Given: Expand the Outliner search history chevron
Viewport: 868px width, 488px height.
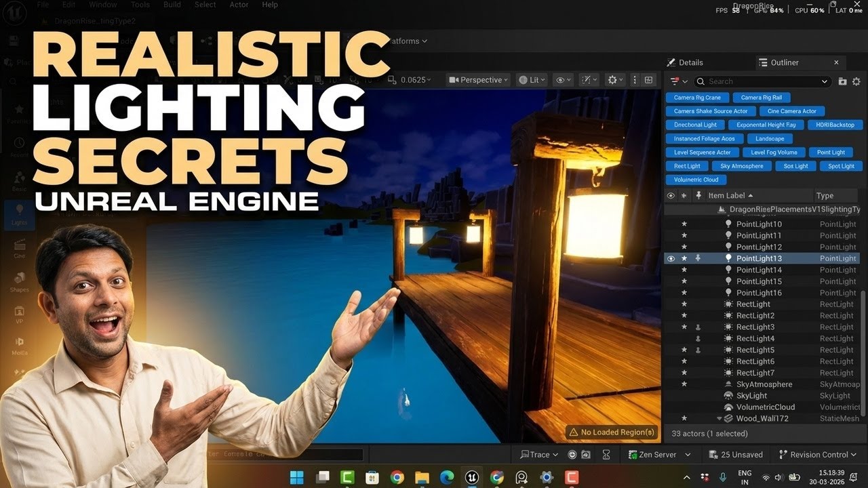Looking at the screenshot, I should [825, 81].
